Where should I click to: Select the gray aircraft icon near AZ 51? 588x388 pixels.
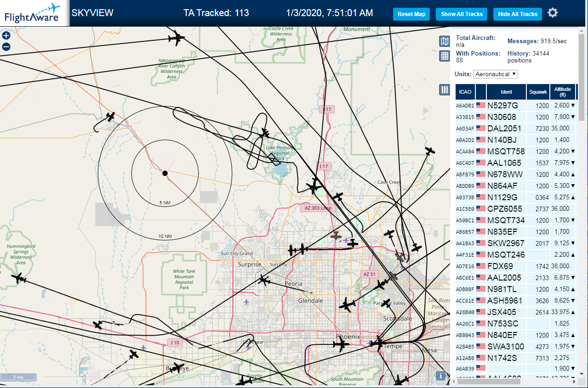392,276
